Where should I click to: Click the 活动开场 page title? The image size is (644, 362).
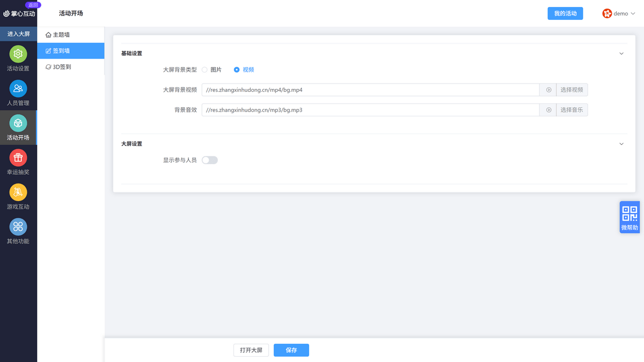click(x=71, y=13)
